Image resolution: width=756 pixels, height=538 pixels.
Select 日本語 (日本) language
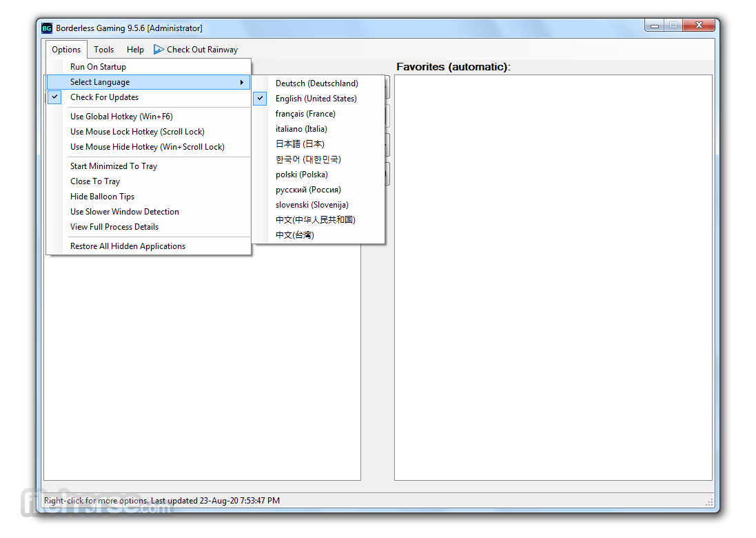pyautogui.click(x=318, y=143)
